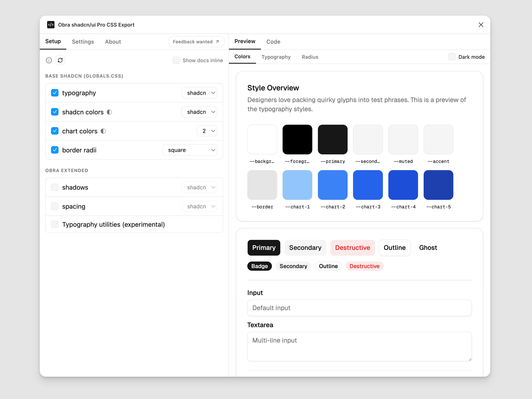Viewport: 532px width, 399px height.
Task: Click the textarea resize handle corner
Action: point(470,359)
